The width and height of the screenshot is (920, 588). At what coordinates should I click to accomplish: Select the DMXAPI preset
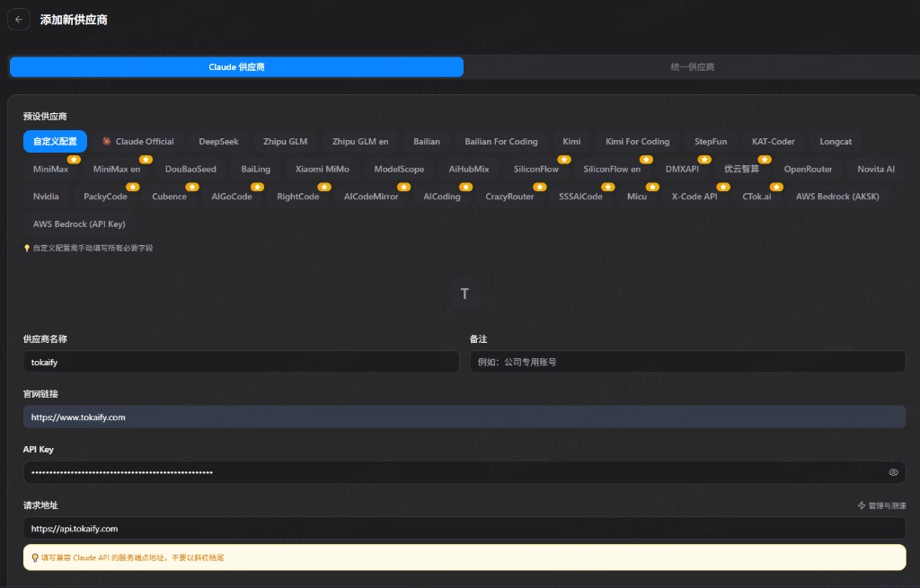tap(682, 169)
